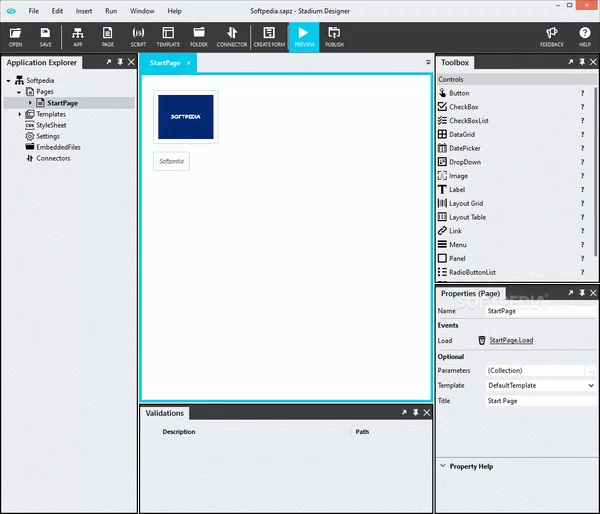This screenshot has height=514, width=600.
Task: Select StyleSheet in Application Explorer
Action: click(x=51, y=125)
